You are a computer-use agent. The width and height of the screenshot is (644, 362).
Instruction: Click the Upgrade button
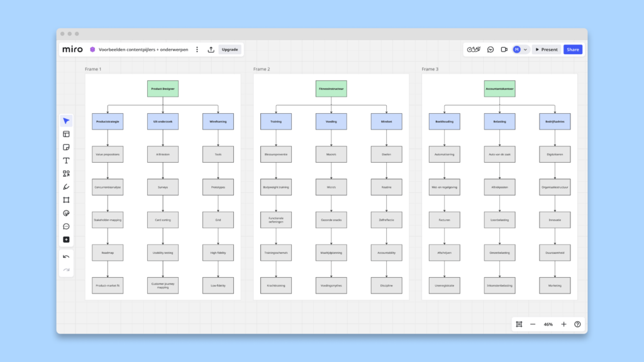(230, 50)
